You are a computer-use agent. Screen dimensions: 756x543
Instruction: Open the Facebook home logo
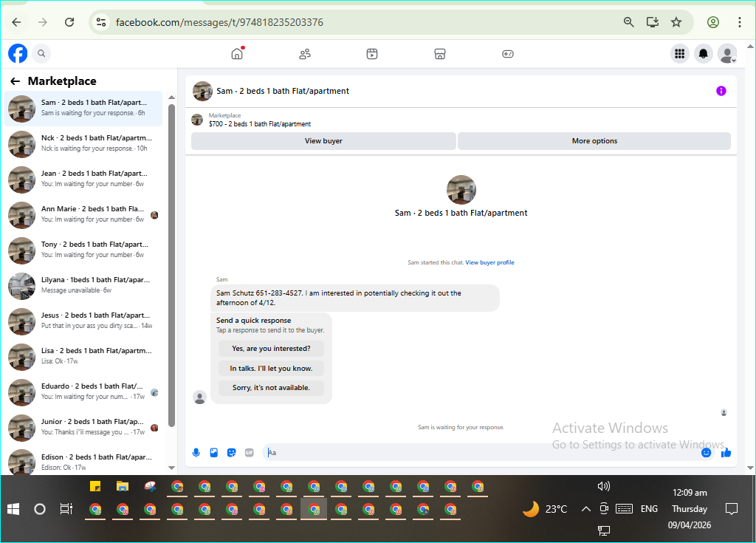[18, 54]
